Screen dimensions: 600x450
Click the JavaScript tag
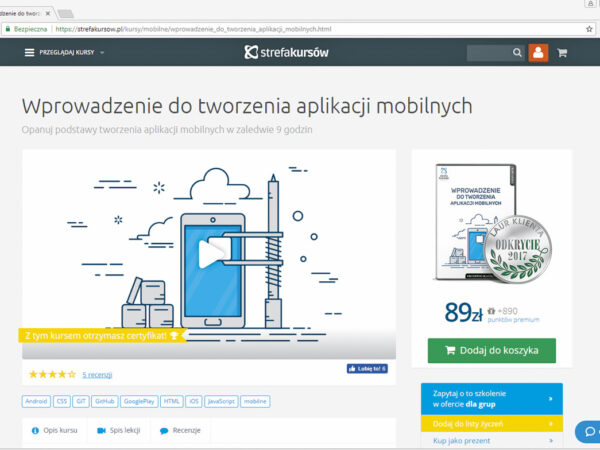coord(222,401)
